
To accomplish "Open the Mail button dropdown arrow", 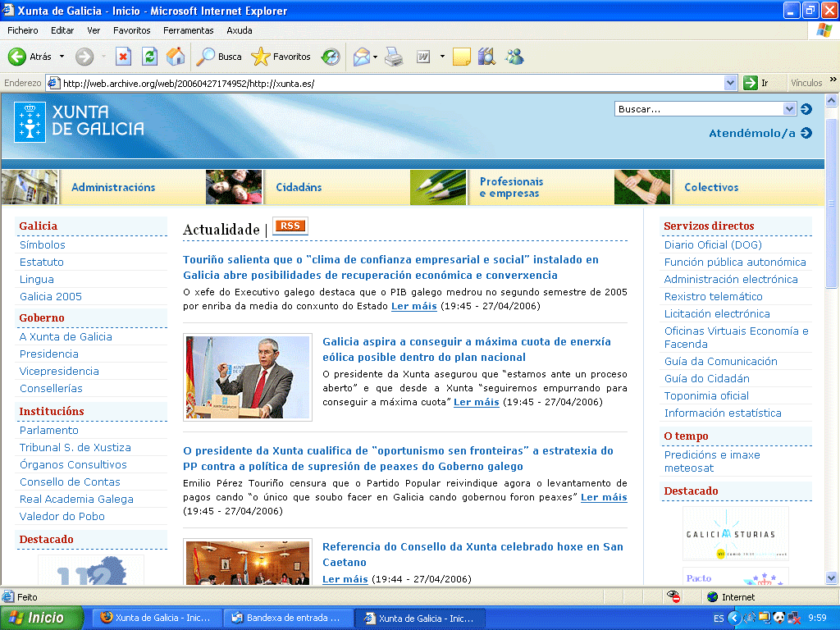I will coord(375,57).
